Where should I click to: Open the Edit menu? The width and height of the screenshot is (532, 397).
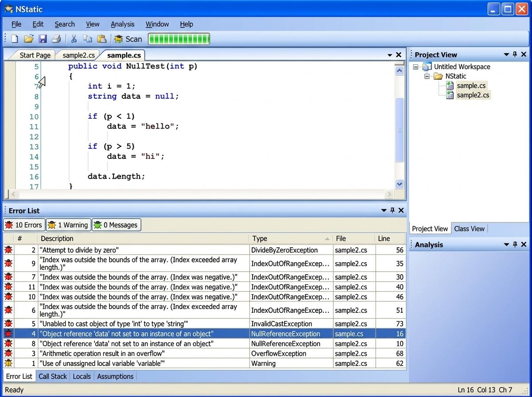(38, 24)
